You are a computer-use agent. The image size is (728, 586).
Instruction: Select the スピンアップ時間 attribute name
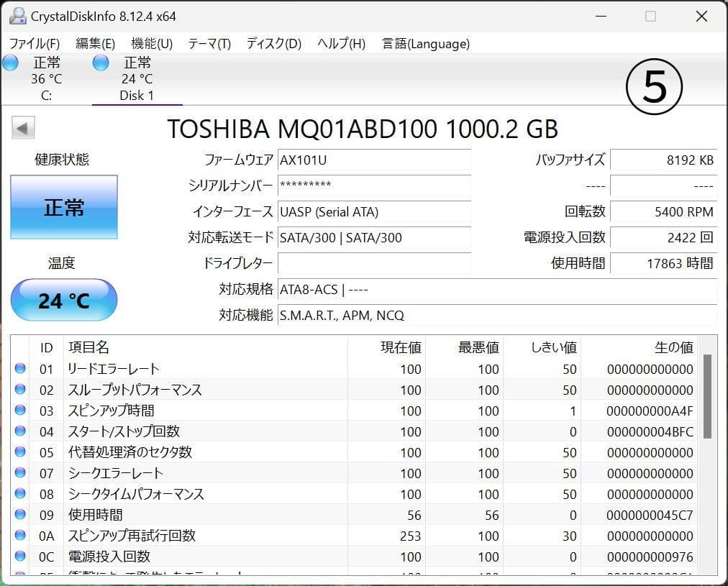111,411
